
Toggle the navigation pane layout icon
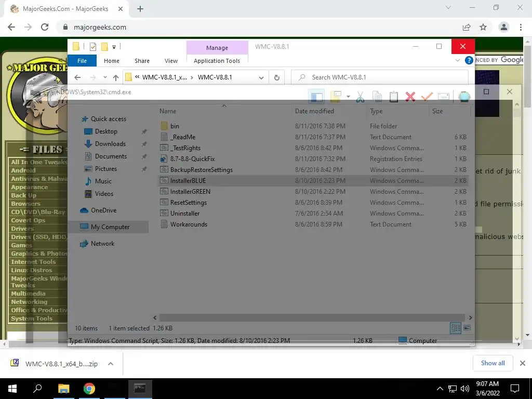click(316, 97)
